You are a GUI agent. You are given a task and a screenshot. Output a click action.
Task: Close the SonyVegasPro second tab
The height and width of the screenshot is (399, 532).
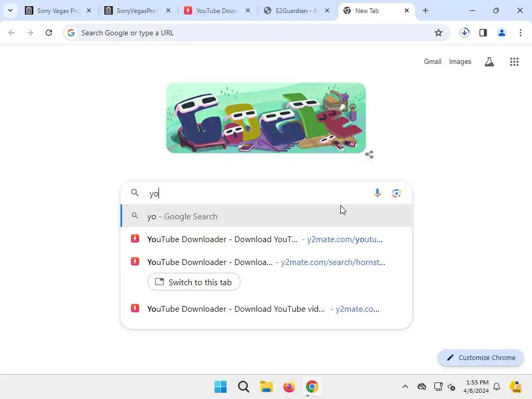click(168, 10)
